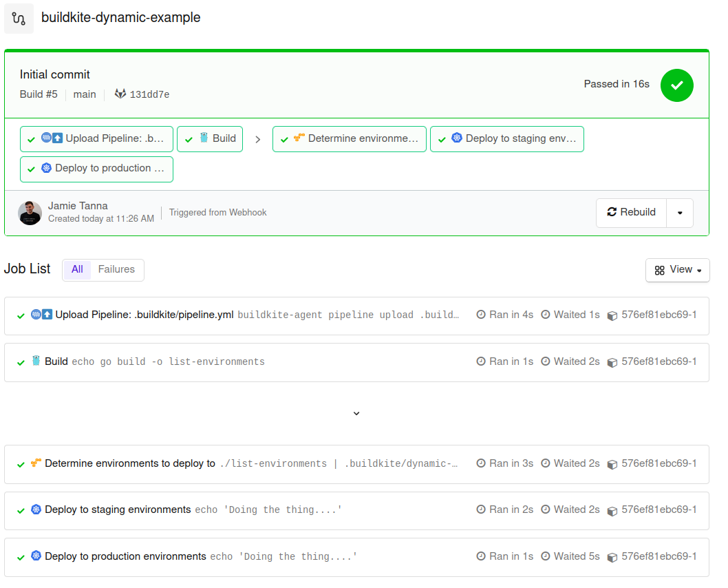The height and width of the screenshot is (588, 728).
Task: Click the clock icon beside Waited 5s
Action: point(546,556)
